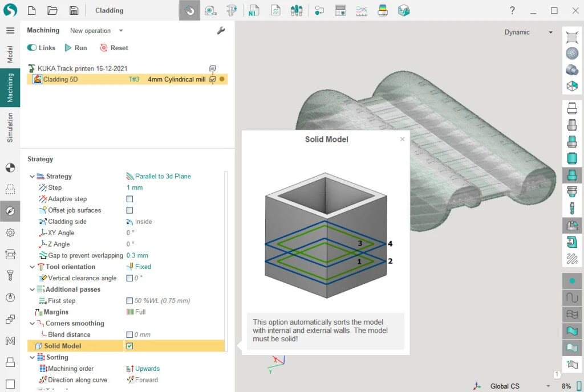The image size is (584, 392).
Task: Click the gear icon in left sidebar
Action: [x=10, y=232]
